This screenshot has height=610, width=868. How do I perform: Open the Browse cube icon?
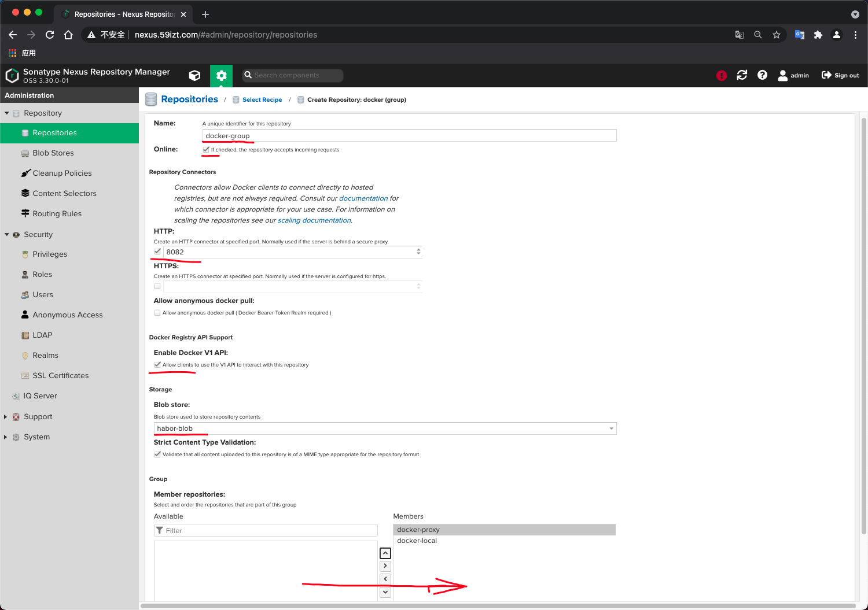(194, 75)
